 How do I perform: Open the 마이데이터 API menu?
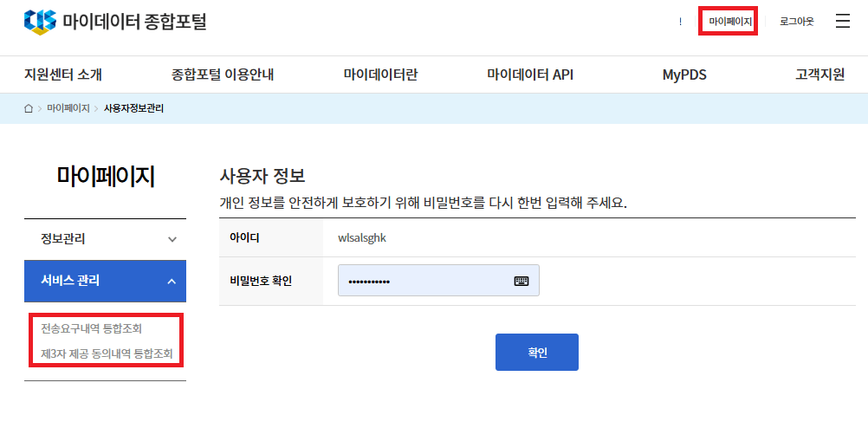click(x=530, y=75)
